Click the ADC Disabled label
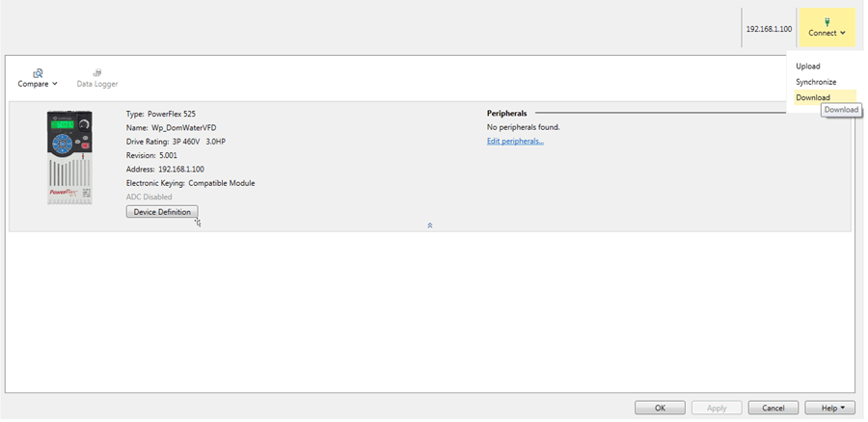 pyautogui.click(x=149, y=197)
